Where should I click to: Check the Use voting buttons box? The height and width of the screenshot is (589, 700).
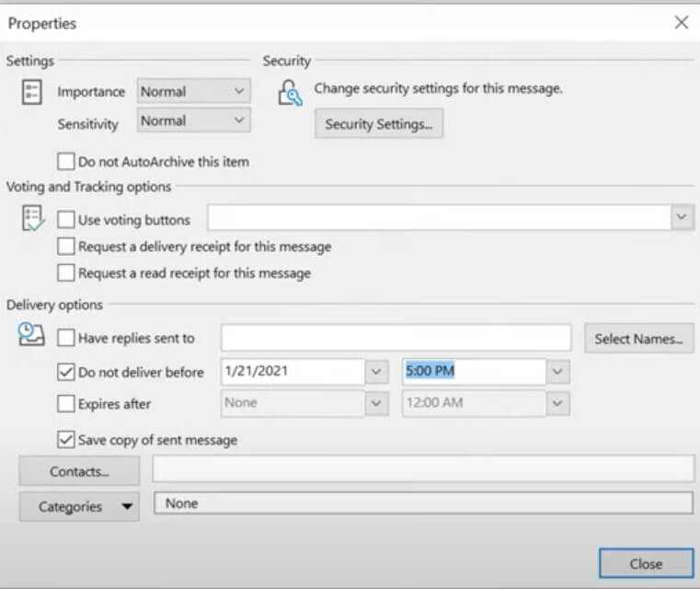pyautogui.click(x=65, y=220)
